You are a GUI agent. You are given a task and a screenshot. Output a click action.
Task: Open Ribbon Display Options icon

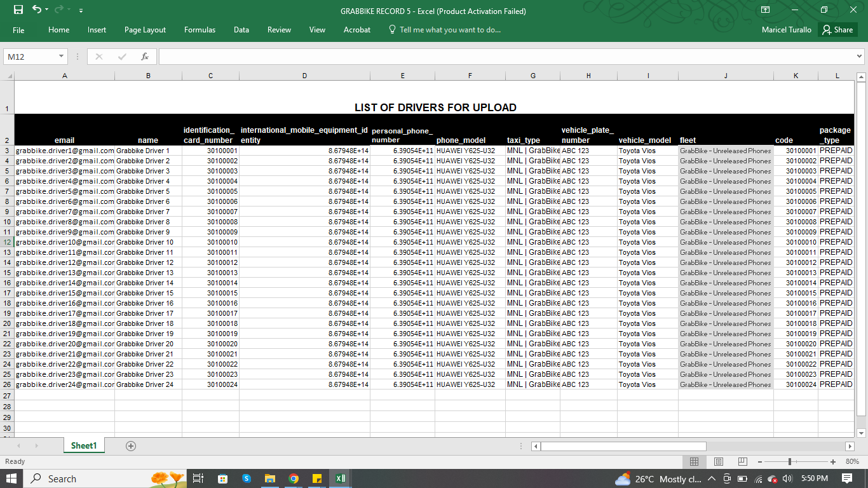click(765, 10)
